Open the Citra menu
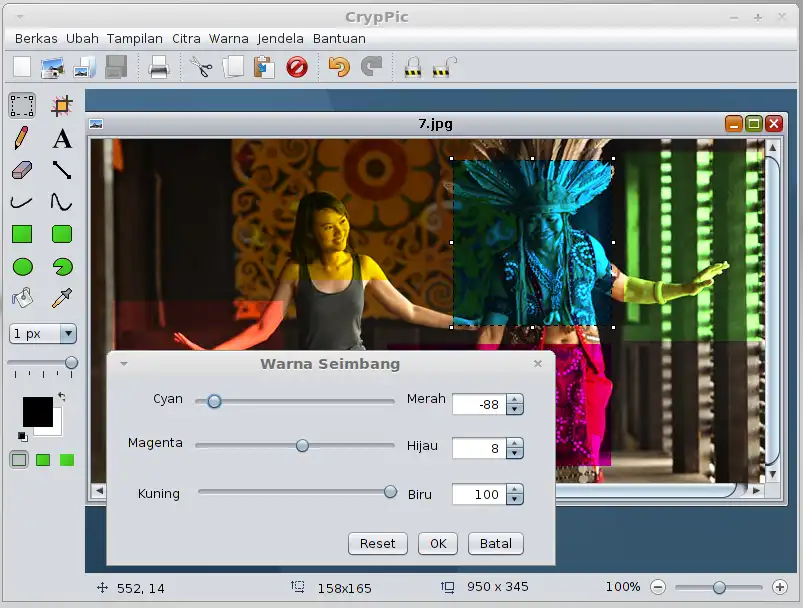Image resolution: width=803 pixels, height=608 pixels. tap(186, 38)
